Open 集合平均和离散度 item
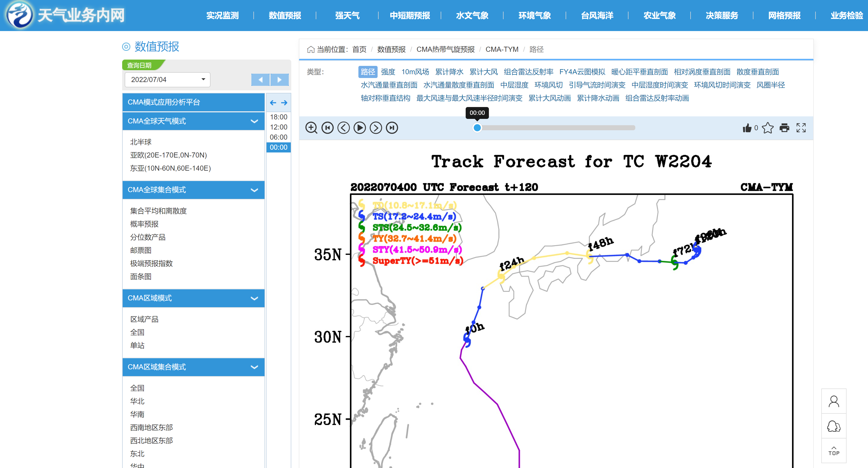 click(x=158, y=211)
